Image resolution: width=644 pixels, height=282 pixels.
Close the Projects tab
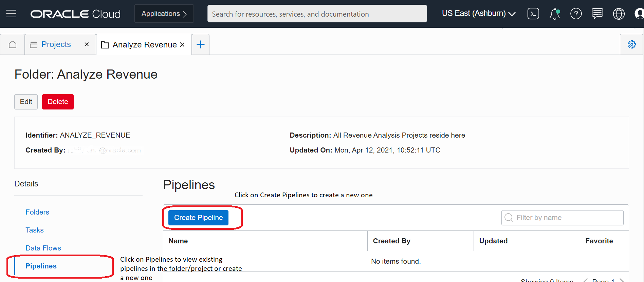click(87, 44)
